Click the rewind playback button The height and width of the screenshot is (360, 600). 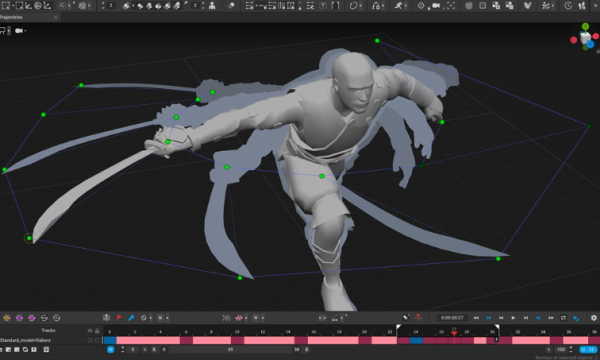tap(476, 318)
